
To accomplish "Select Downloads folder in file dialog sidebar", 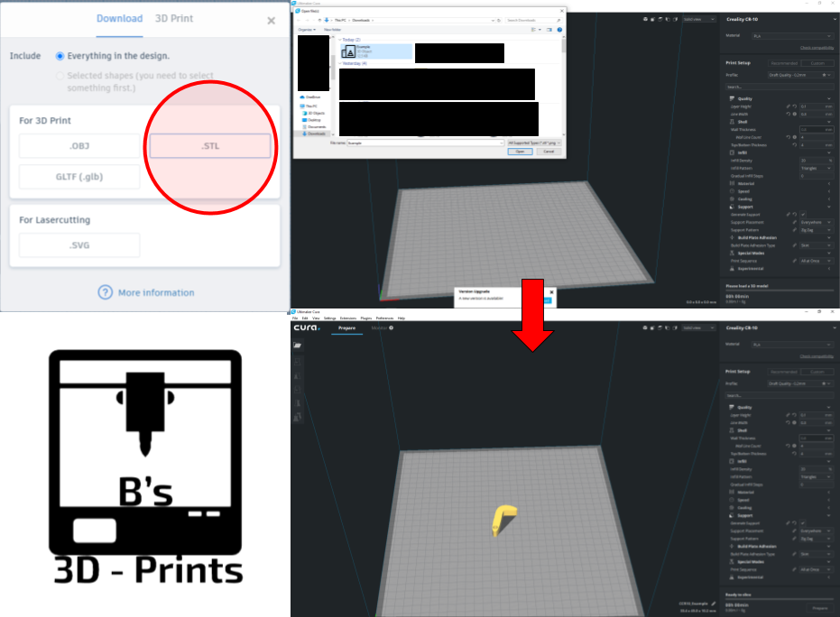I will [x=316, y=134].
